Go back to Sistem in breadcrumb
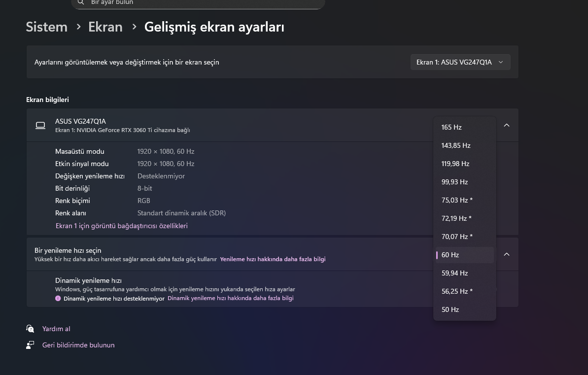The width and height of the screenshot is (588, 375). 46,27
